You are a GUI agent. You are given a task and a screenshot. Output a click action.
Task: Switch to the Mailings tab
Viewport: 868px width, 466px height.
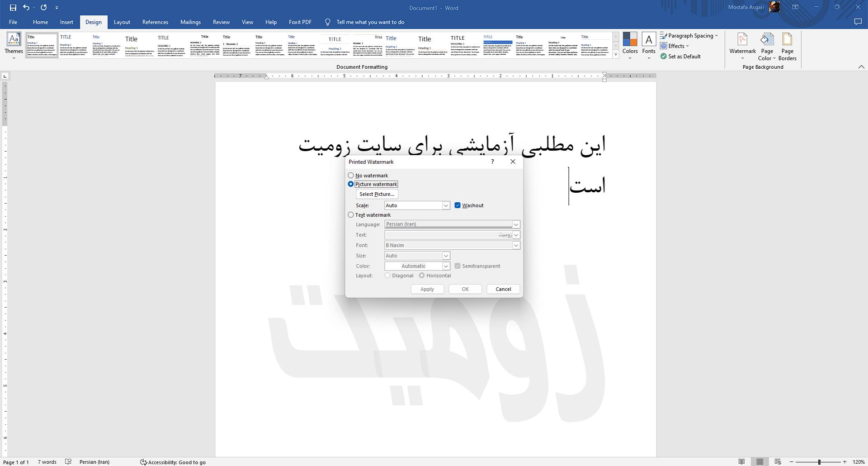point(190,22)
